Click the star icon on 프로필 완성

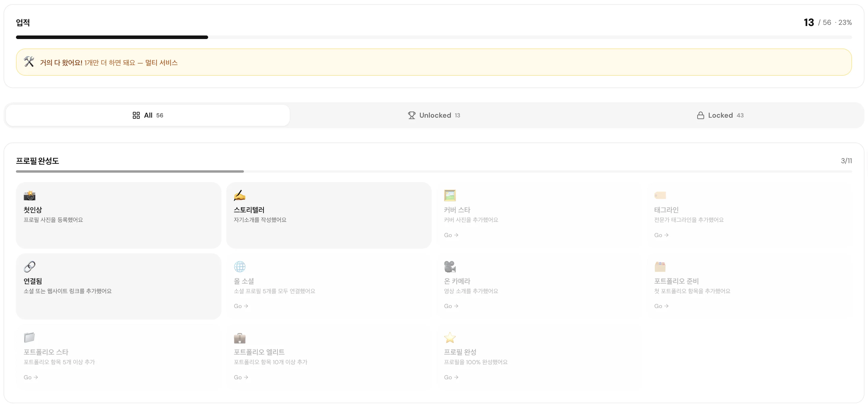[450, 338]
